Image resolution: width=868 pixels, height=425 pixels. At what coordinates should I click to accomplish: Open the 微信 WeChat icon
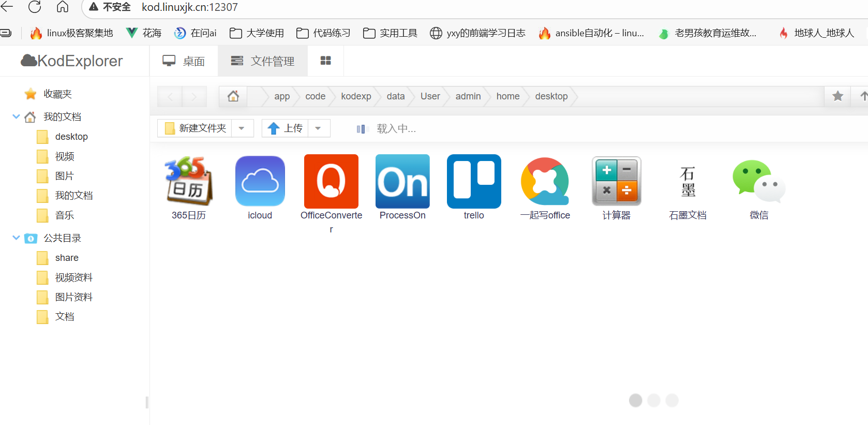pos(759,182)
